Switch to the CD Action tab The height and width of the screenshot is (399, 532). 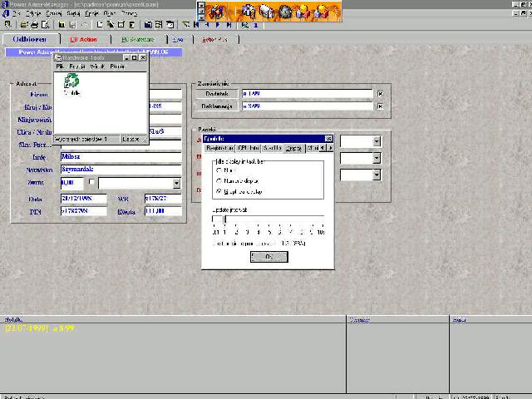[x=83, y=39]
